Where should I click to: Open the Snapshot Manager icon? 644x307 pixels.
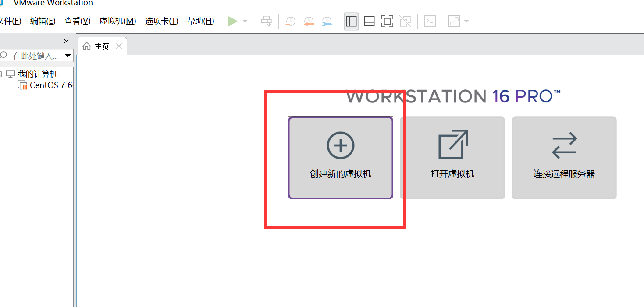click(x=327, y=21)
